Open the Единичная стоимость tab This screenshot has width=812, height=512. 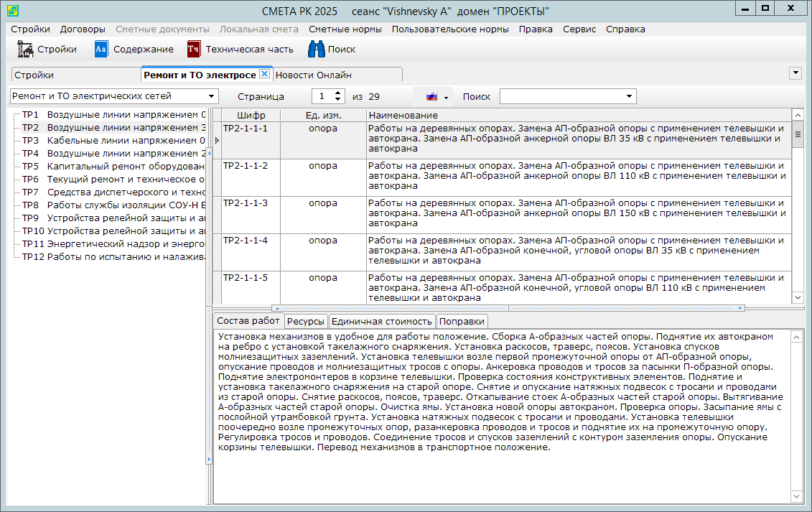[382, 321]
